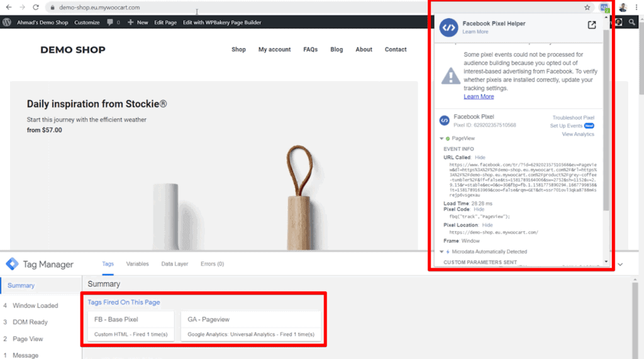The width and height of the screenshot is (644, 359).
Task: Click the Facebook Pixel Helper extension icon
Action: [604, 8]
